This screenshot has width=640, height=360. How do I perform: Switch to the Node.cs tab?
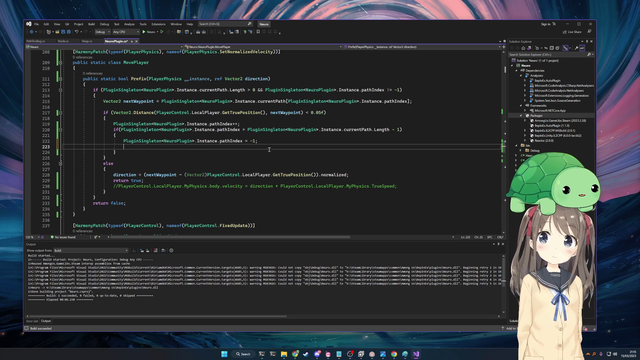pos(63,41)
